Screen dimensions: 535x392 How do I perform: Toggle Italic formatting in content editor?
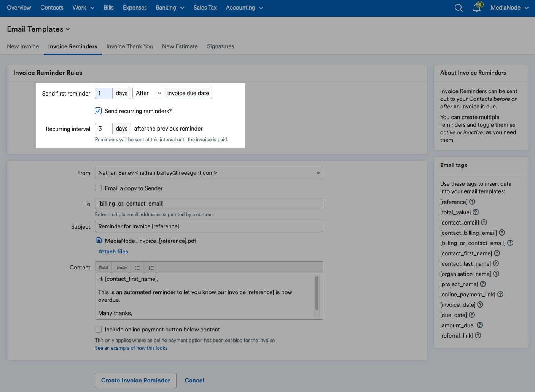coord(121,268)
